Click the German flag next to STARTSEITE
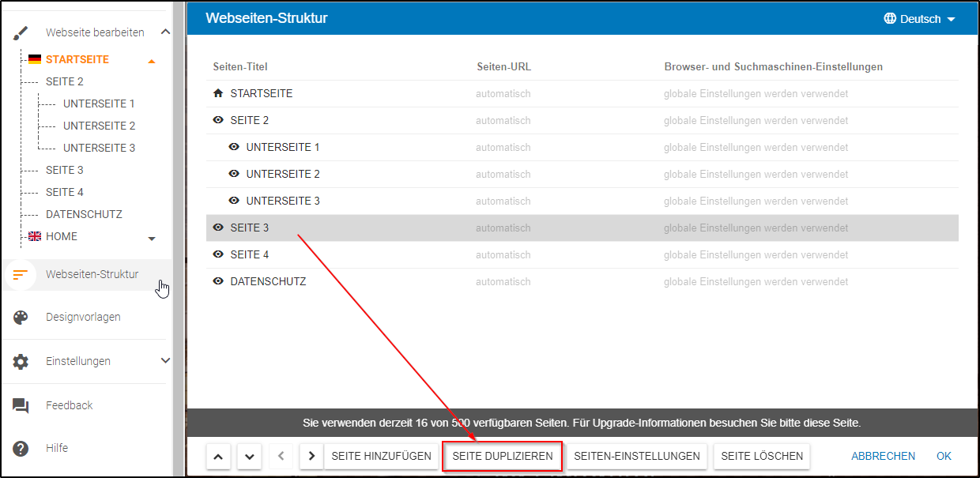980x478 pixels. coord(35,58)
